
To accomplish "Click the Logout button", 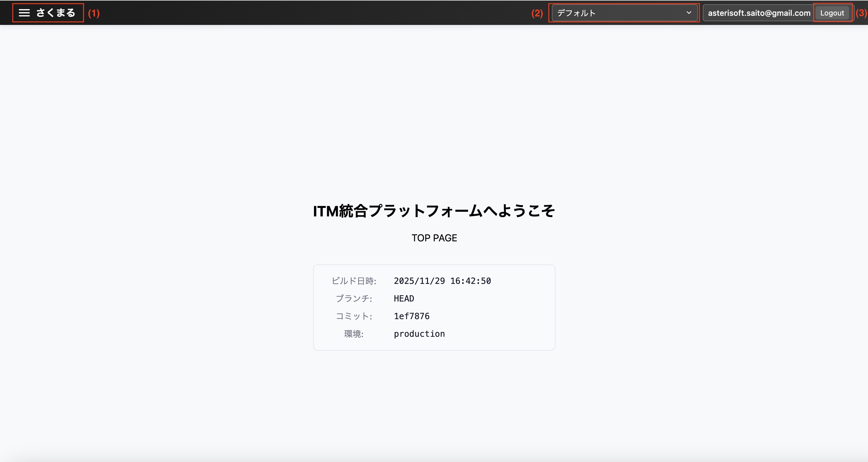I will click(x=832, y=13).
